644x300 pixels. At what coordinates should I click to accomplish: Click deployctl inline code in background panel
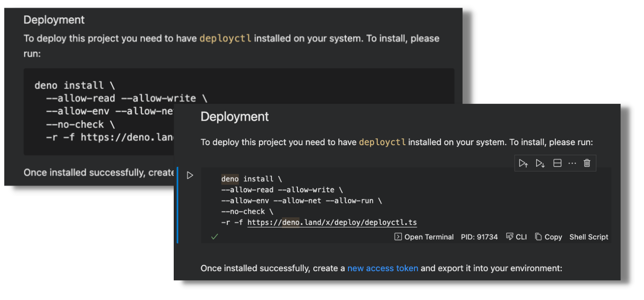click(x=225, y=38)
